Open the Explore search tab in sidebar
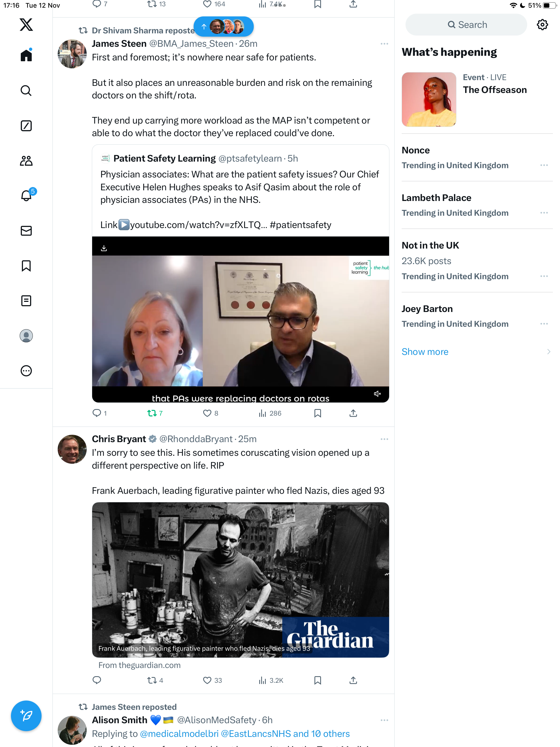The width and height of the screenshot is (560, 747). (26, 91)
